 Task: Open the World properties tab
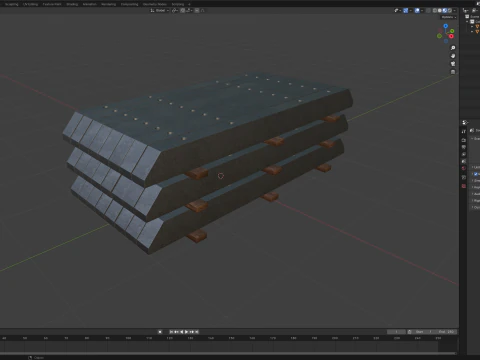(x=464, y=169)
